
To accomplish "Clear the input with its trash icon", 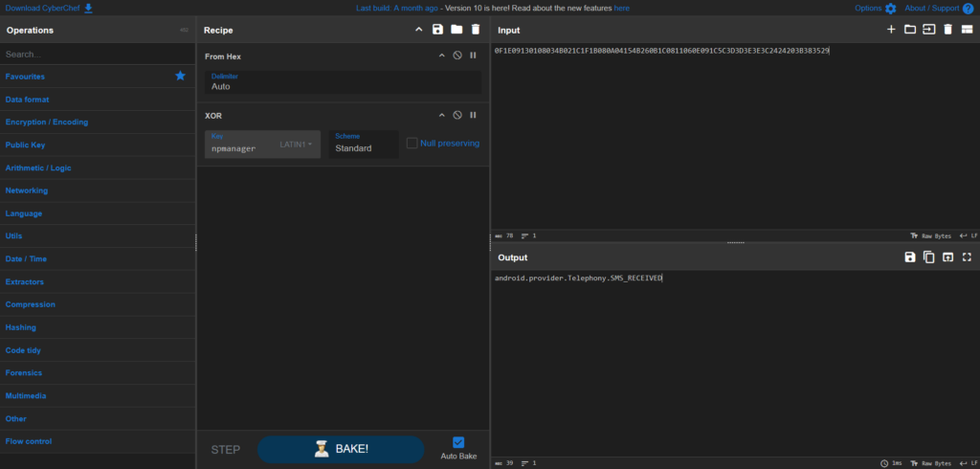I will [x=947, y=30].
